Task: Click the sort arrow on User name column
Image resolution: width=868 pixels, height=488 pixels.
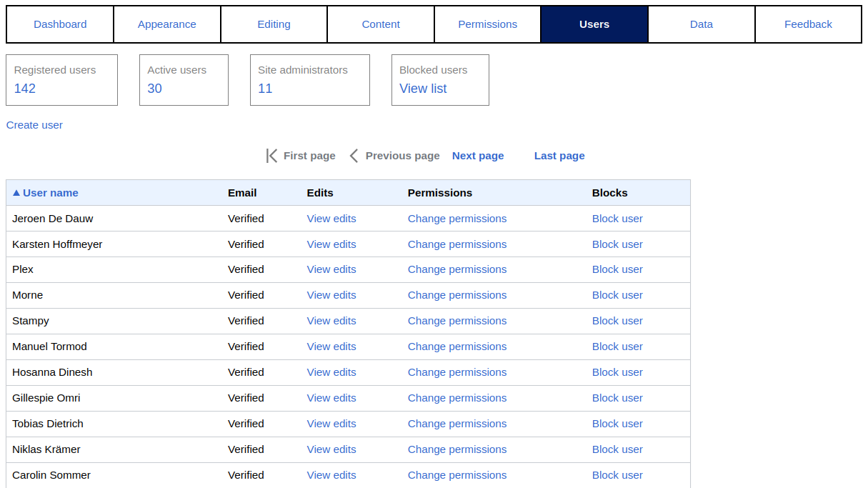Action: point(16,192)
